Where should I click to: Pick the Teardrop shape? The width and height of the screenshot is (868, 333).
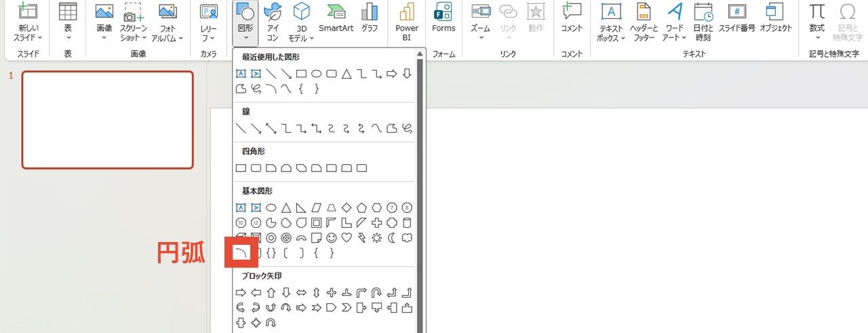[300, 222]
